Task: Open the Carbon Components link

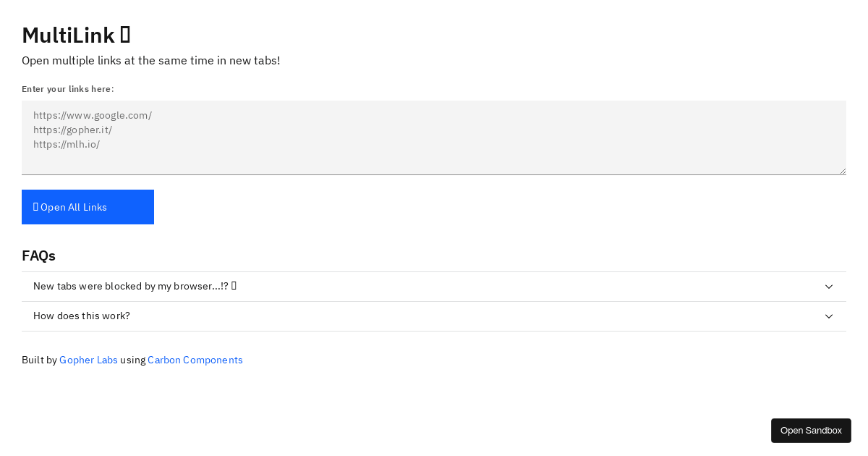Action: tap(195, 360)
